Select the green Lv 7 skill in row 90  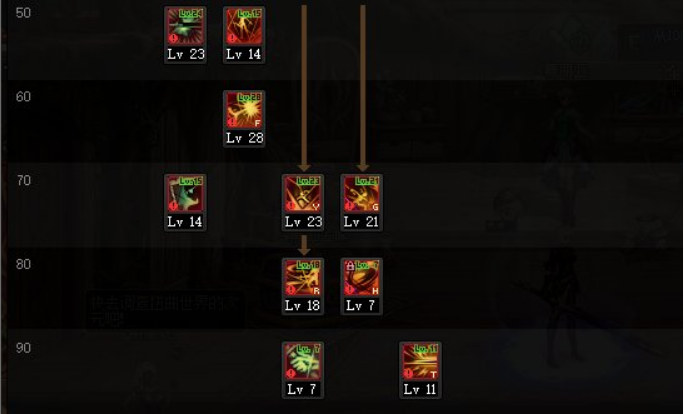303,370
